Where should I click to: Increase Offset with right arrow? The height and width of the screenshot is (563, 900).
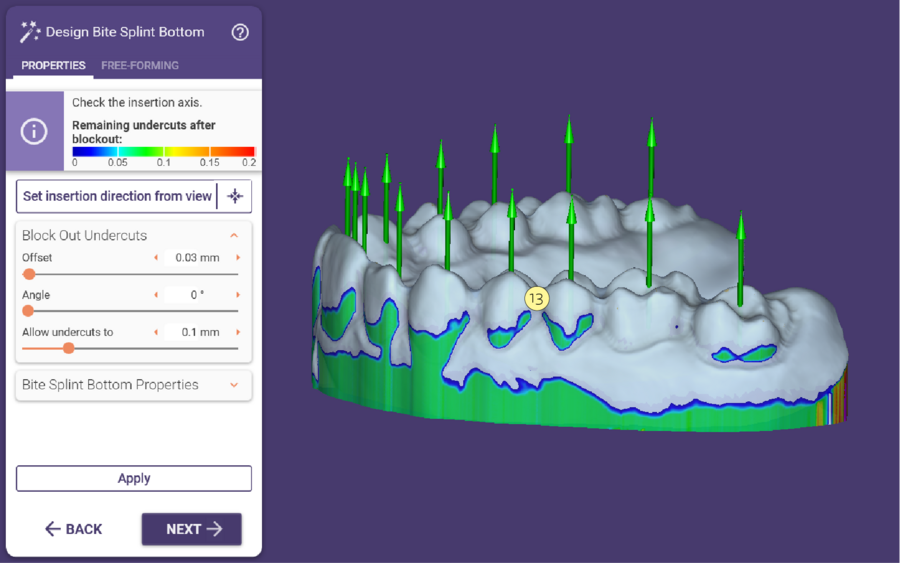click(x=238, y=258)
